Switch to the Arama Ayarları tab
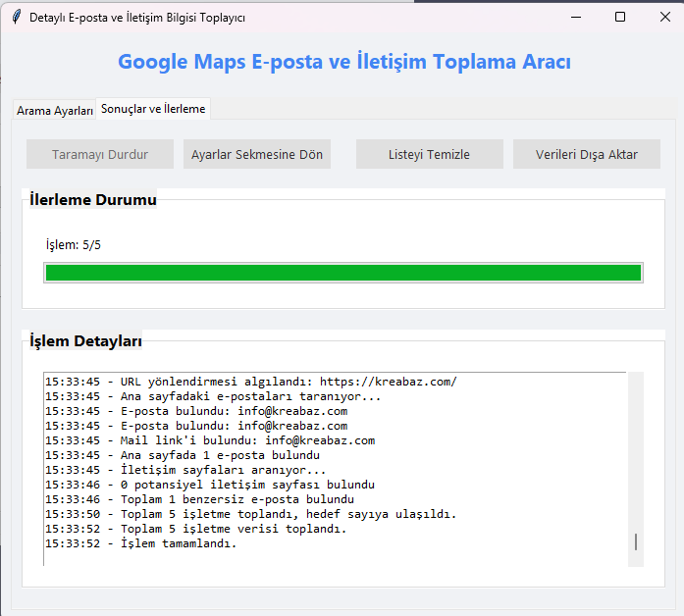This screenshot has height=616, width=684. click(x=55, y=111)
